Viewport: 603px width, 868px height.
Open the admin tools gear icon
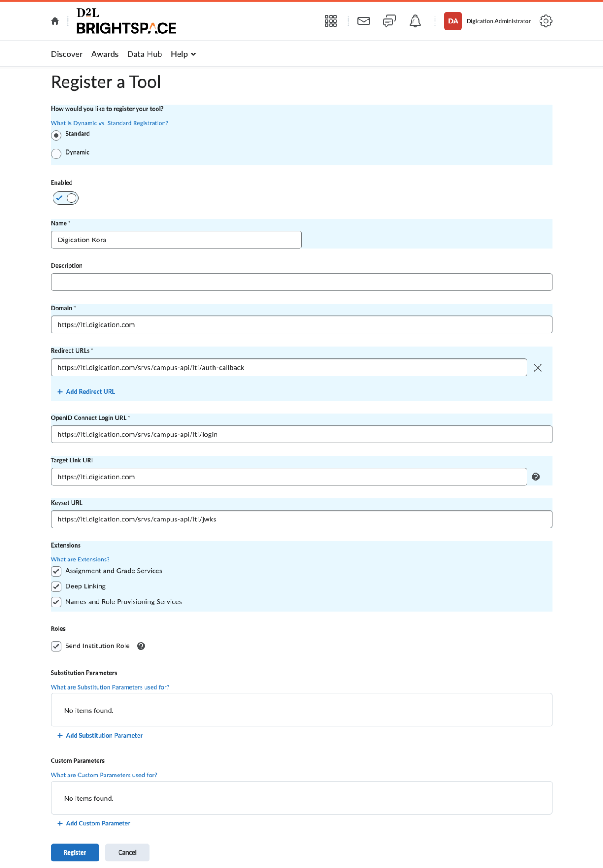546,21
